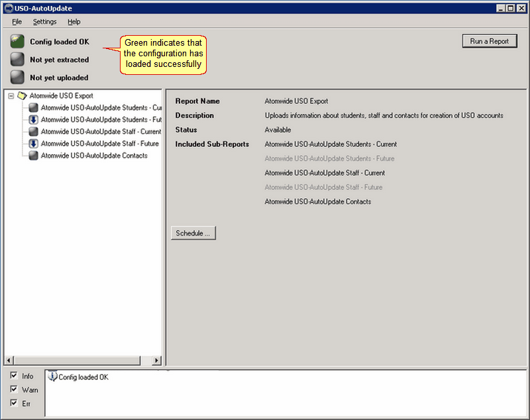Click the grey Not yet extracted status icon
530x420 pixels.
click(x=17, y=60)
